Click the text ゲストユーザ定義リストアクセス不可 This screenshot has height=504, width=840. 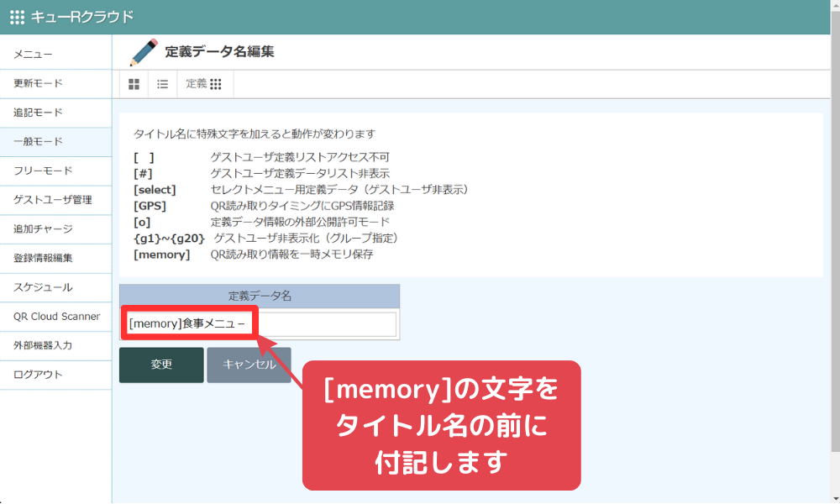click(x=300, y=157)
